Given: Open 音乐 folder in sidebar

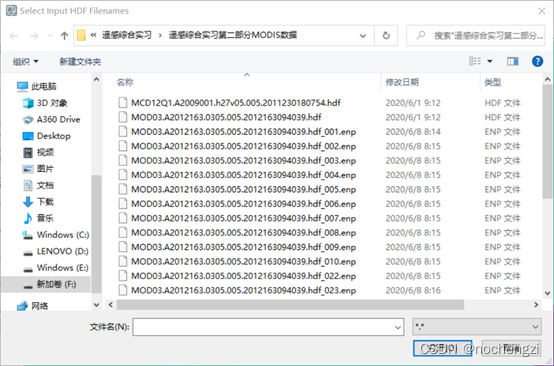Looking at the screenshot, I should 38,218.
